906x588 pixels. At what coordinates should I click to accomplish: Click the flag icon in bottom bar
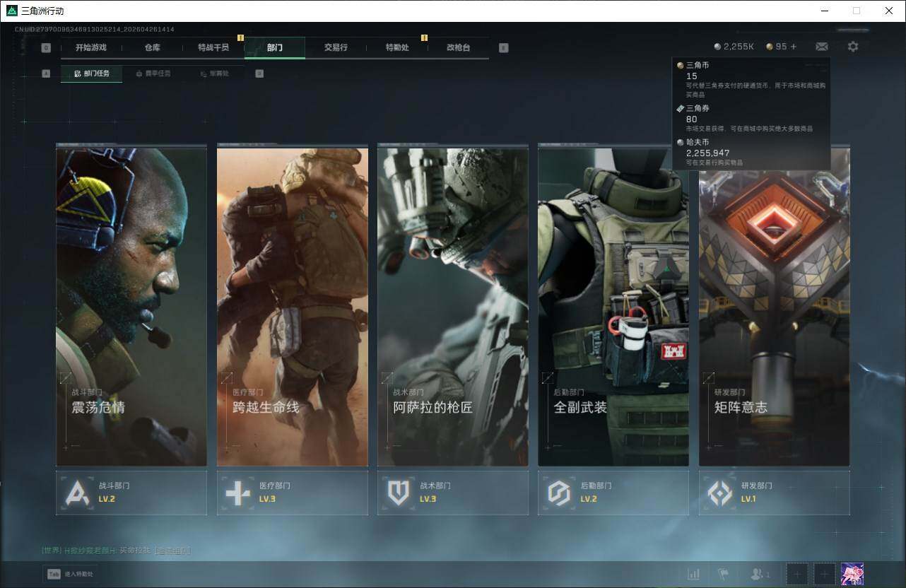click(x=723, y=575)
